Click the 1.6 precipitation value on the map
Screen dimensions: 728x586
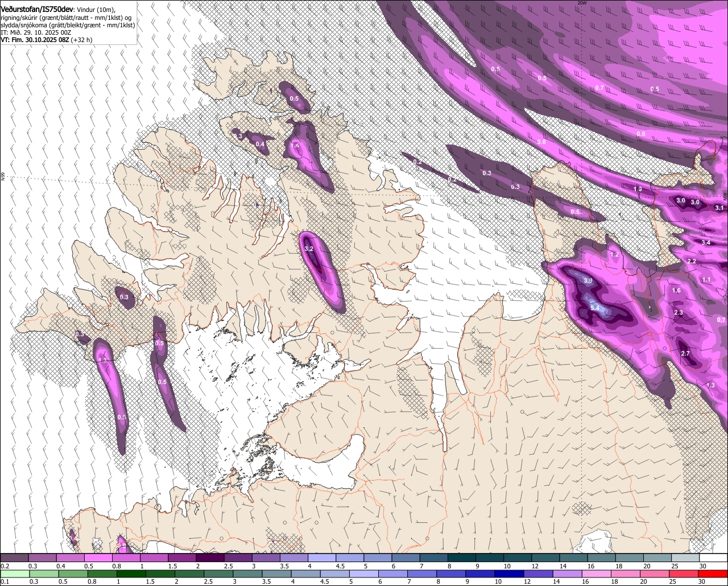[676, 290]
